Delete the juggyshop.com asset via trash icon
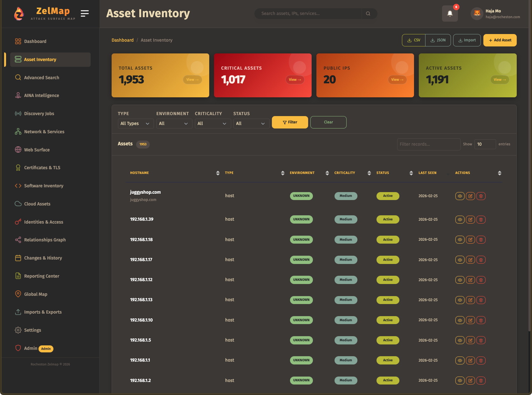Screen dimensions: 532x395 pyautogui.click(x=481, y=196)
